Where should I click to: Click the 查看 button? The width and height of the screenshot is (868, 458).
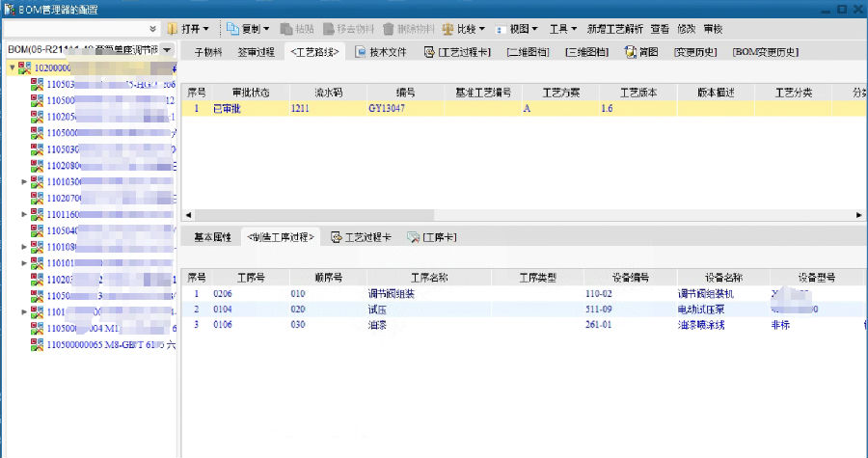(660, 29)
